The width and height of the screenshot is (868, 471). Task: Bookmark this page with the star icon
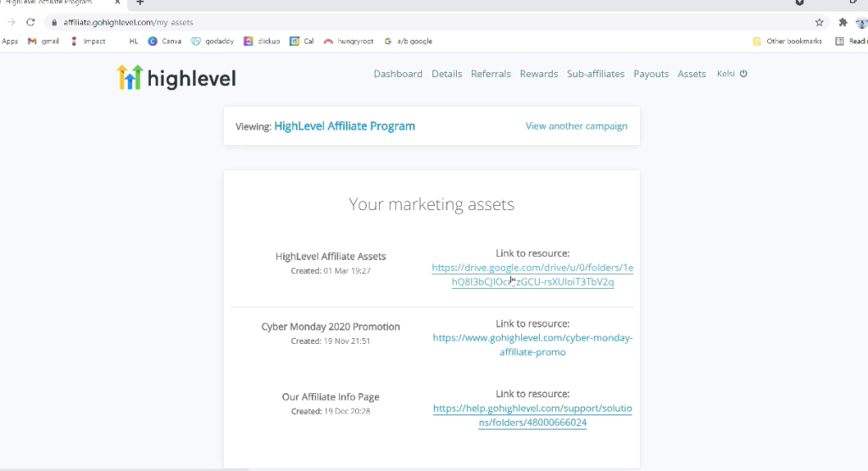(x=819, y=23)
